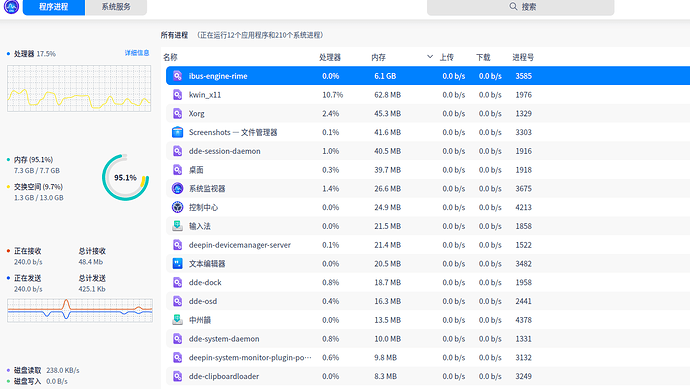Select the 系统监视器 process name
This screenshot has width=690, height=389.
tap(207, 189)
